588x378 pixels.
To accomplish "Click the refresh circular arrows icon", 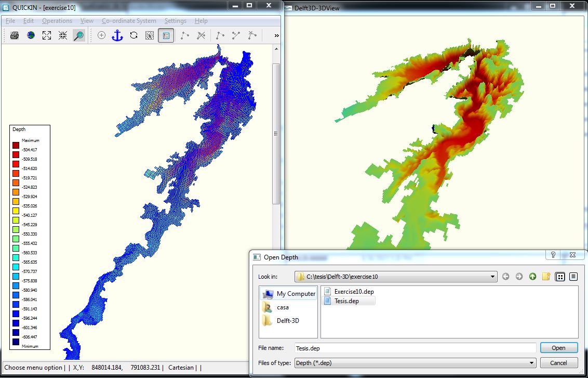I will click(134, 36).
